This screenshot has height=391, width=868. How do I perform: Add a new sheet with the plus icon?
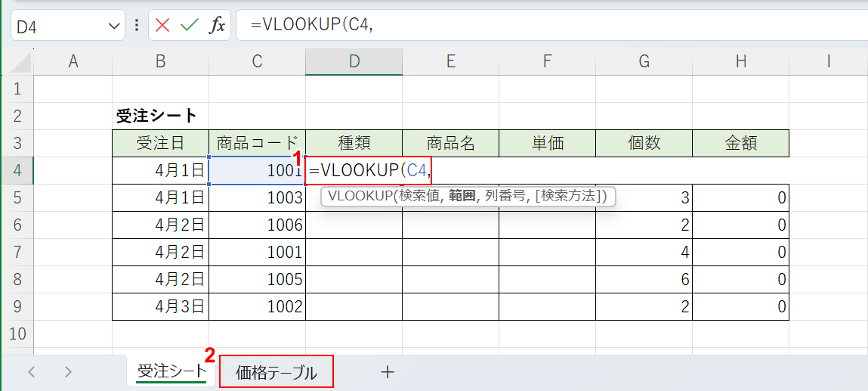coord(388,371)
